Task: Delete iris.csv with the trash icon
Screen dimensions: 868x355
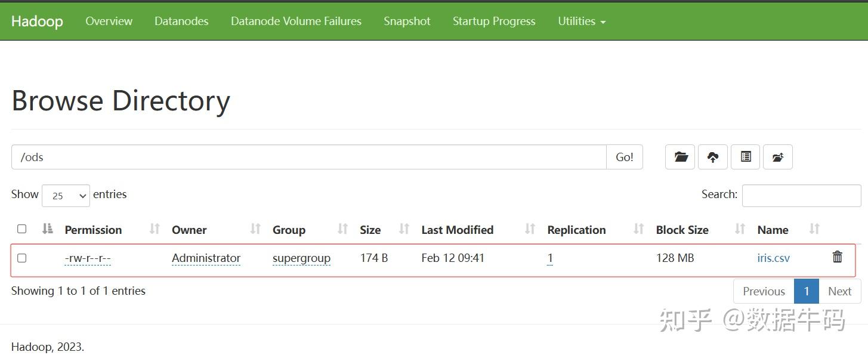Action: tap(837, 257)
